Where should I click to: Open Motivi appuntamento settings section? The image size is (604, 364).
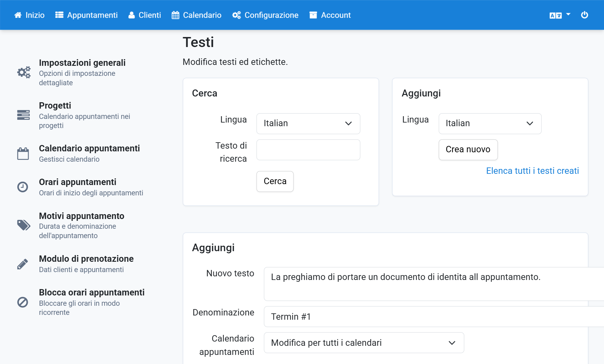(x=82, y=225)
